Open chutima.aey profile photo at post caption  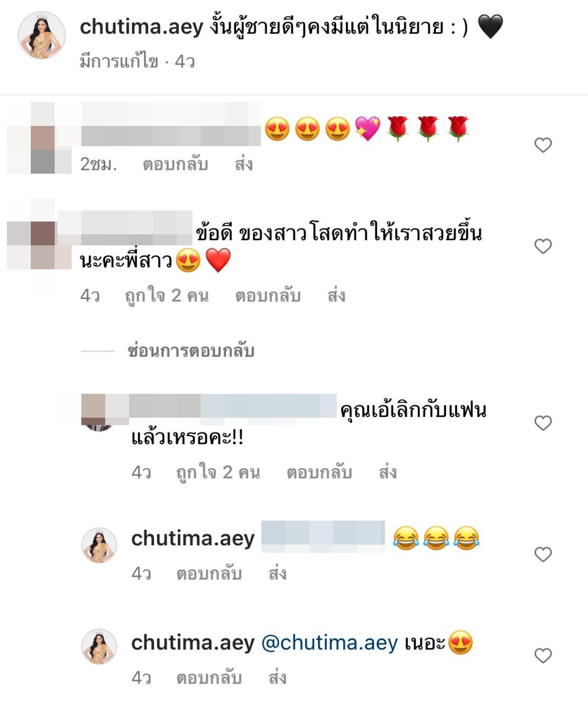click(42, 35)
